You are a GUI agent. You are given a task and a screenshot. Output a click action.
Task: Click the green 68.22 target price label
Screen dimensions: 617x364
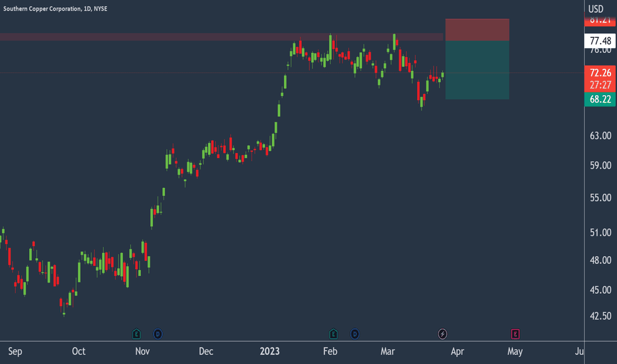[600, 99]
